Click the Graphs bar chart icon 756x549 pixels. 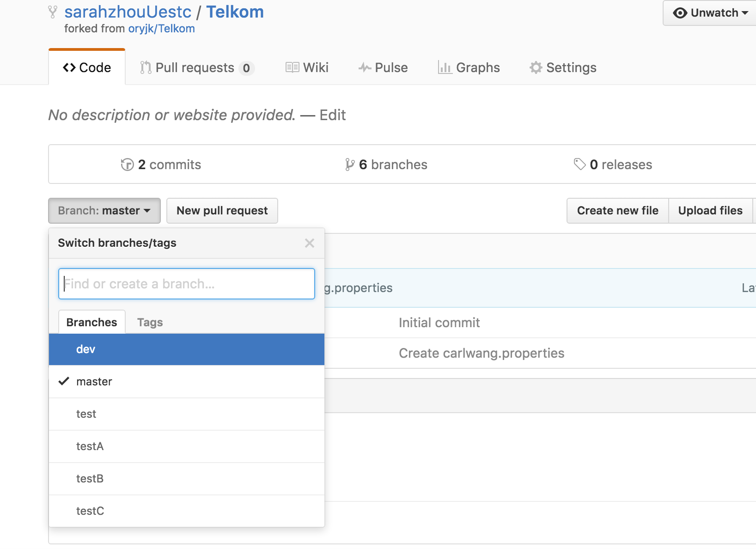(x=445, y=67)
